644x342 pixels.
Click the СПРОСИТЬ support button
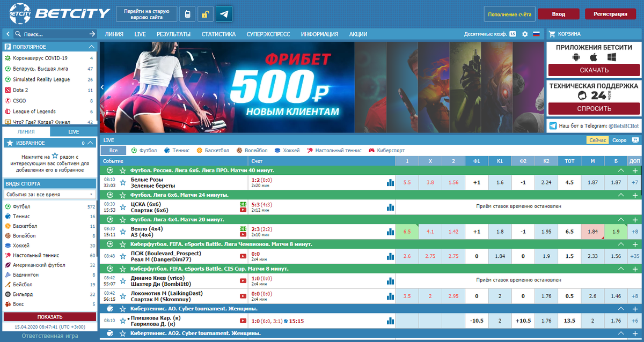click(x=594, y=108)
